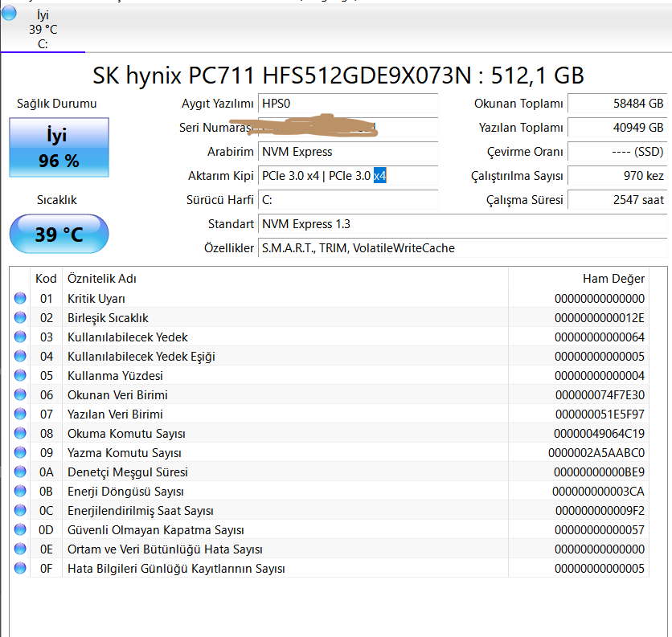
Task: Click the status orb for Kullanılabilecek Yedek row 03
Action: (x=20, y=337)
